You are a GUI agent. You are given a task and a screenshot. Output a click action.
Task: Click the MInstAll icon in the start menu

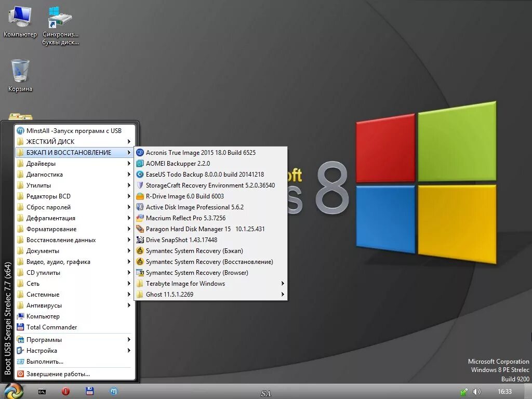point(20,130)
